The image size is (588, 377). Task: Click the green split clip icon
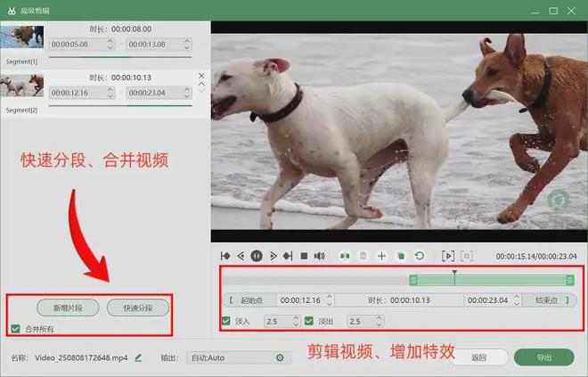point(345,256)
